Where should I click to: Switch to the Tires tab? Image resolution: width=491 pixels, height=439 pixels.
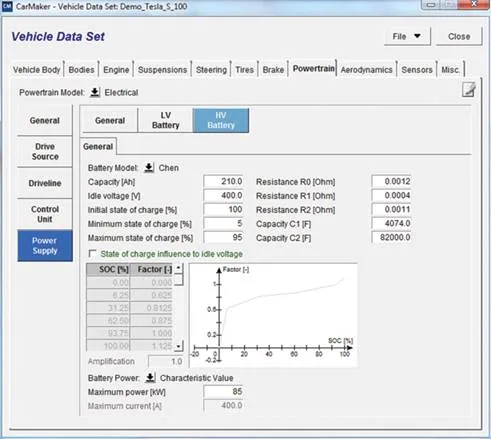[244, 70]
